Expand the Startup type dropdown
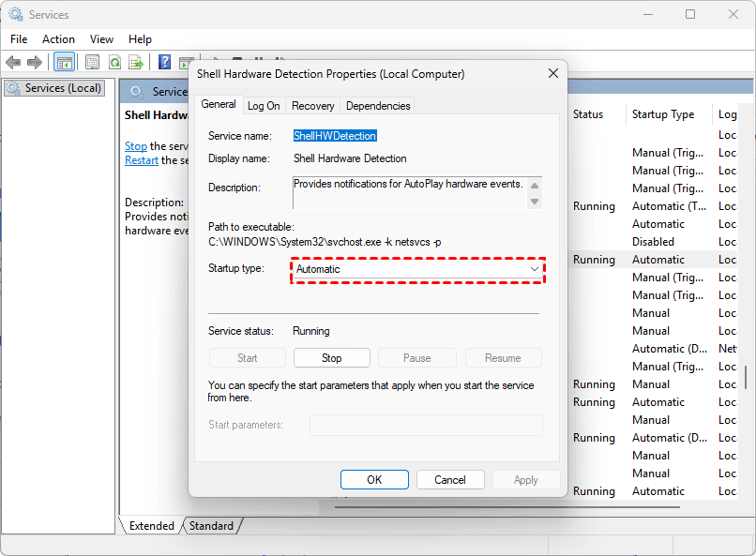Screen dimensions: 756x556 [417, 269]
